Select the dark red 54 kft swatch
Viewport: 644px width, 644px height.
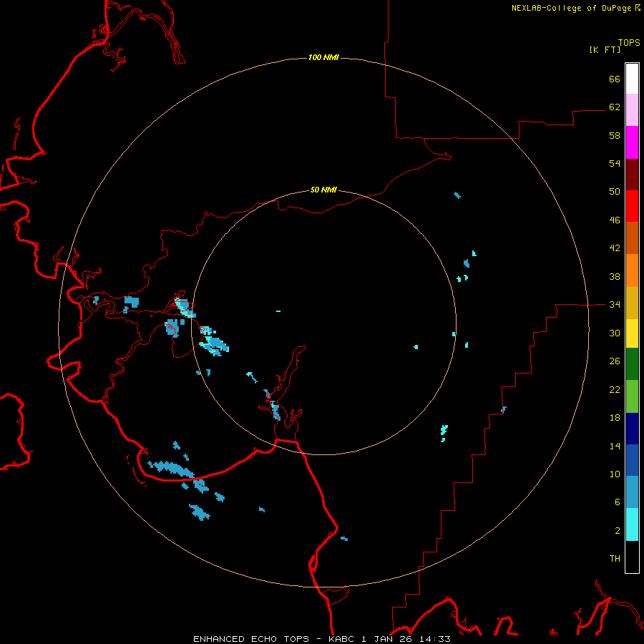[x=632, y=175]
